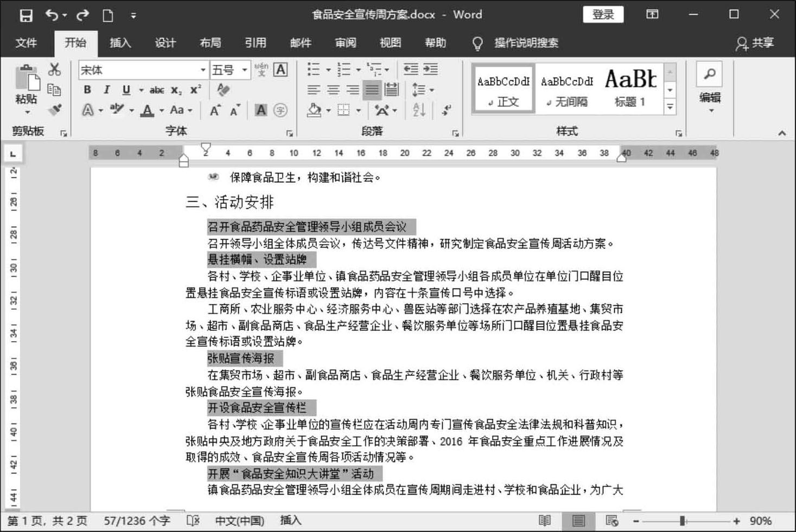The width and height of the screenshot is (796, 532).
Task: Toggle character shading with the shaded A
Action: click(261, 111)
